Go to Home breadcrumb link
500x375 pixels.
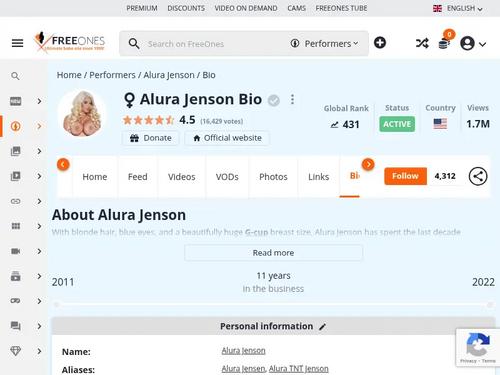[69, 75]
